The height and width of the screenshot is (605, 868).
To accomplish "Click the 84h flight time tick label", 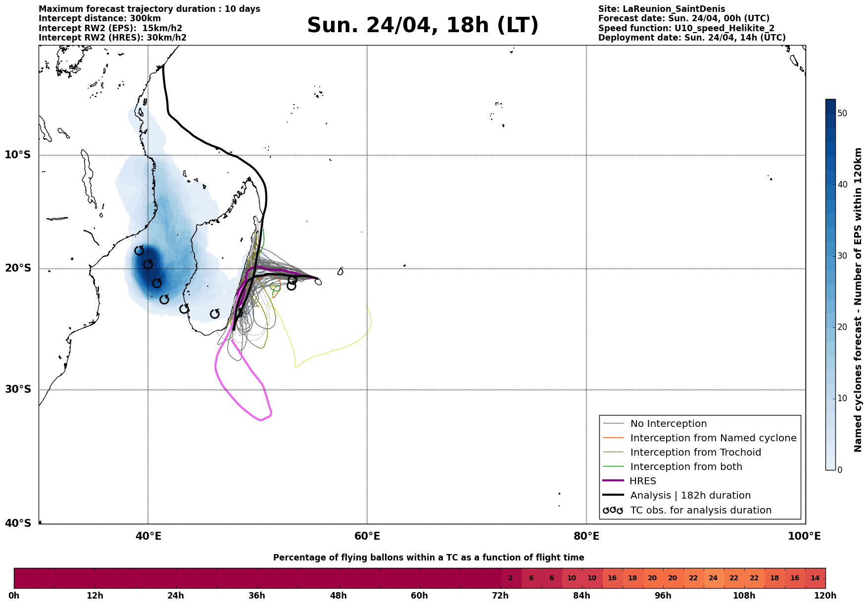I will pyautogui.click(x=581, y=596).
